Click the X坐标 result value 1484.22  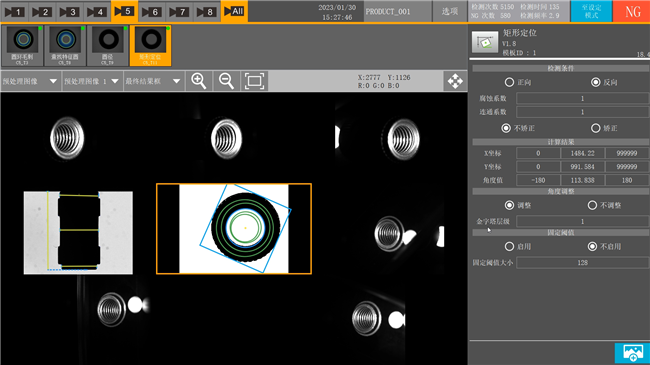pos(582,153)
